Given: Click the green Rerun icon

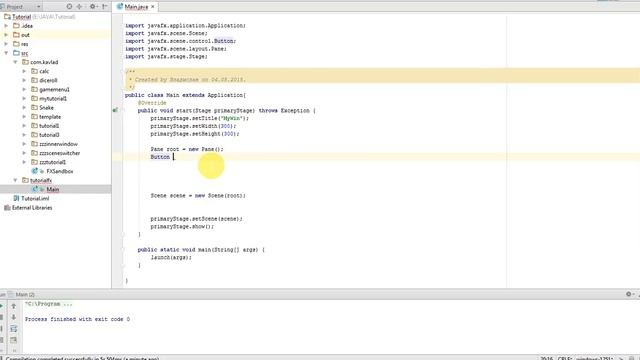Looking at the screenshot, I should coord(2,306).
